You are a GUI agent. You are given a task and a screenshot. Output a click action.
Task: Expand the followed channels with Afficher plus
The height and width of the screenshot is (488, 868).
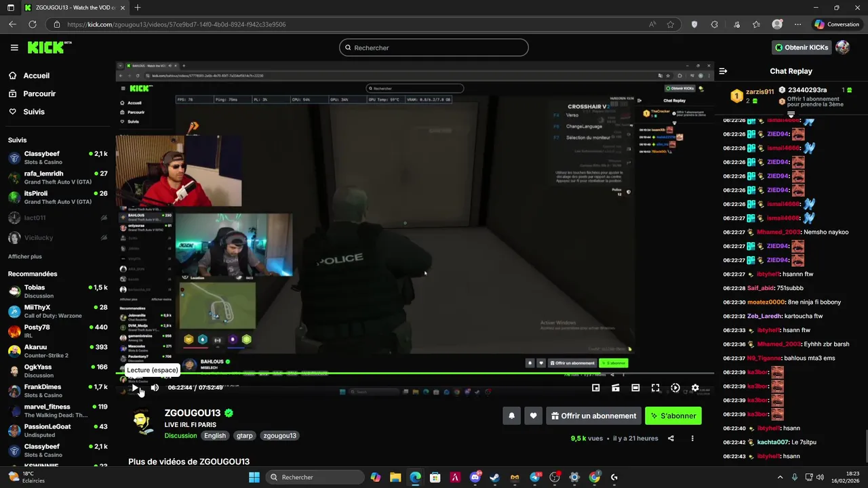coord(25,257)
